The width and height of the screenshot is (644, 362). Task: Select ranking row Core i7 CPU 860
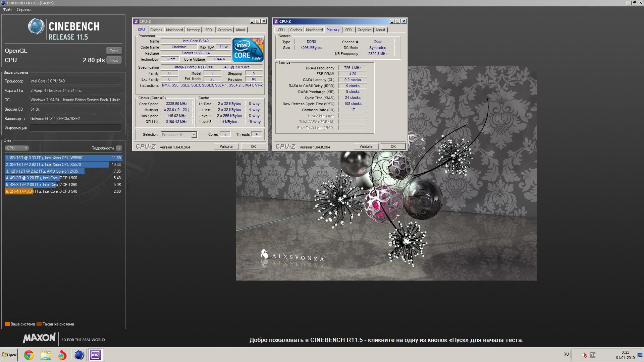pos(63,185)
